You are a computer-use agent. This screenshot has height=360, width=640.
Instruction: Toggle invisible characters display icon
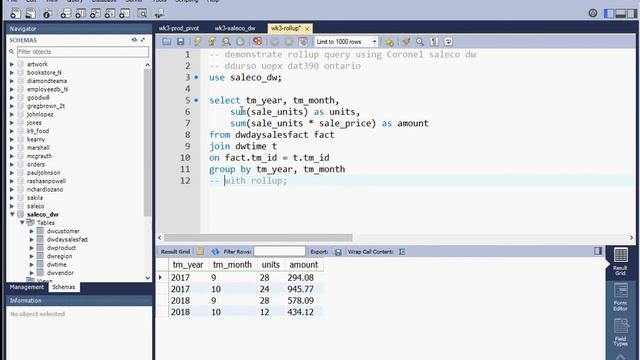[x=434, y=42]
